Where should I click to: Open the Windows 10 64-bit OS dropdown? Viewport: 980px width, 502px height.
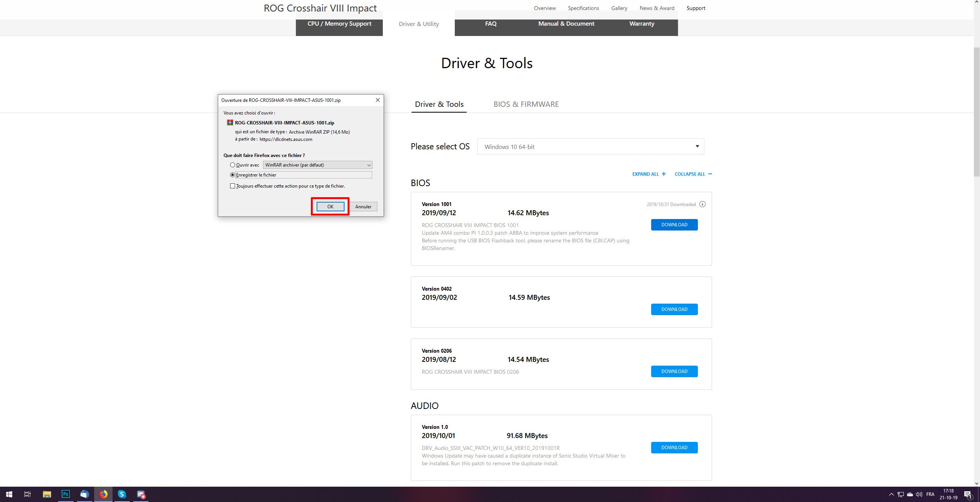[590, 147]
